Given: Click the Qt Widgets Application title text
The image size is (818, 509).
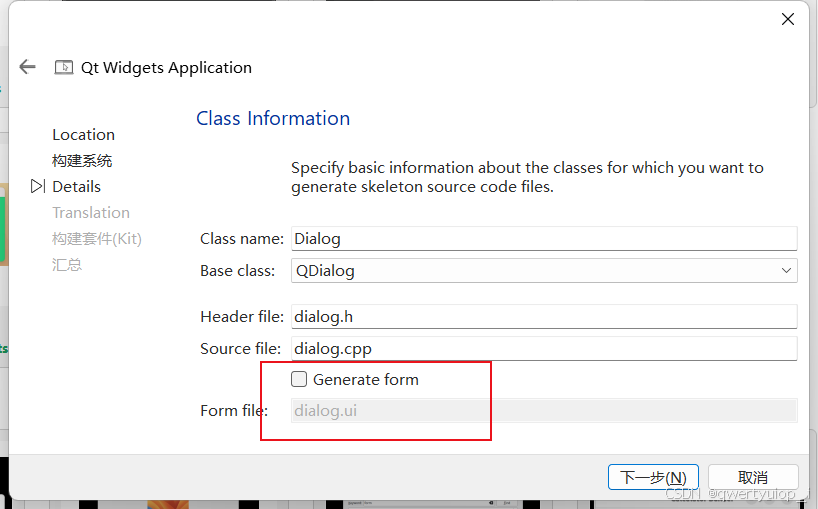Looking at the screenshot, I should [166, 67].
